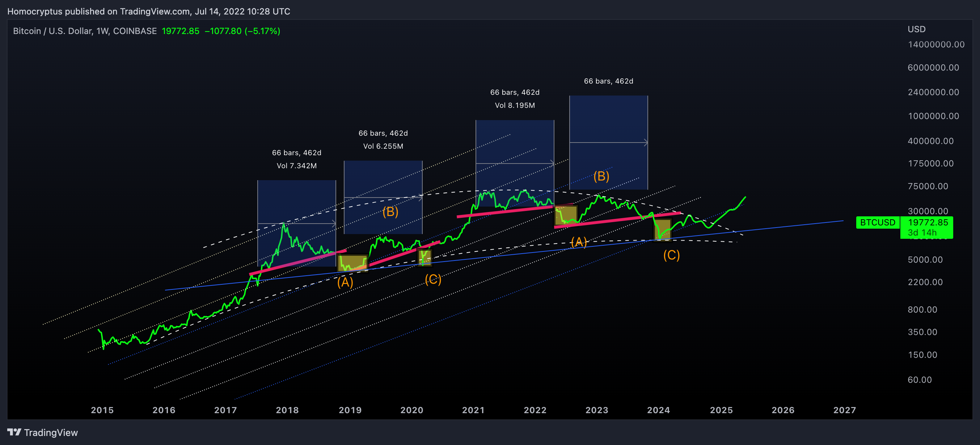Click the orange (B) label near 2023
This screenshot has height=445, width=980.
pyautogui.click(x=601, y=176)
